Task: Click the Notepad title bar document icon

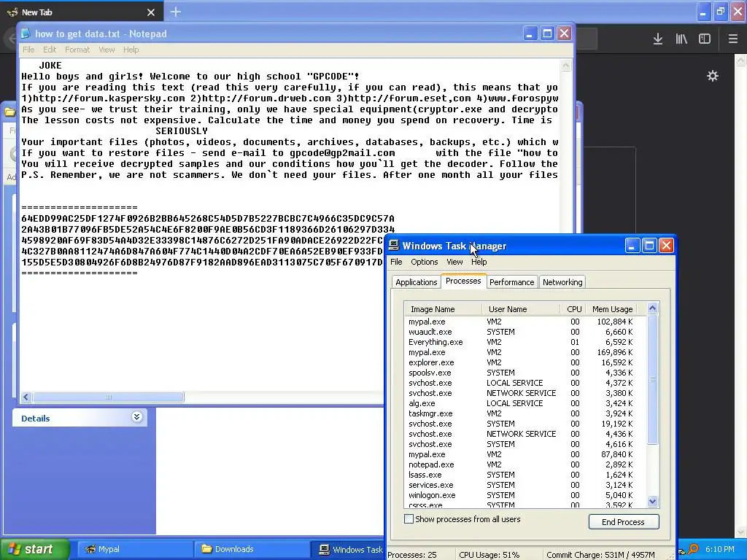Action: tap(26, 34)
